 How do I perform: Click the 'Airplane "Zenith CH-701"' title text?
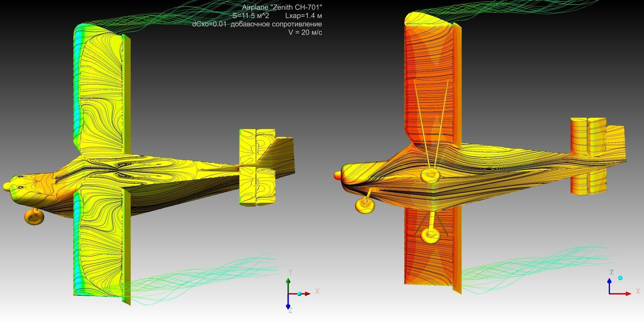tap(282, 7)
